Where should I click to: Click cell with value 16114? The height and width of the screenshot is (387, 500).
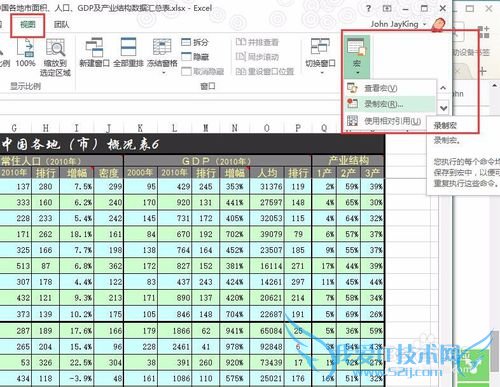tap(268, 266)
